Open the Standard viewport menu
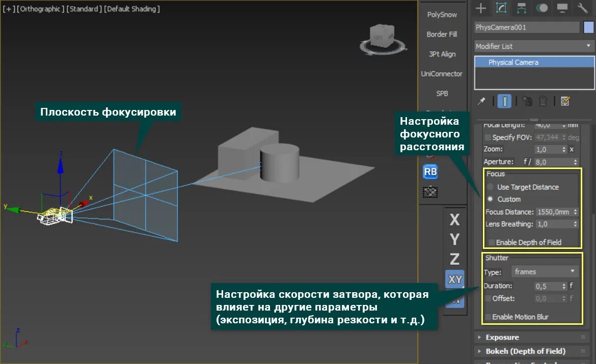This screenshot has width=596, height=364. [x=84, y=9]
